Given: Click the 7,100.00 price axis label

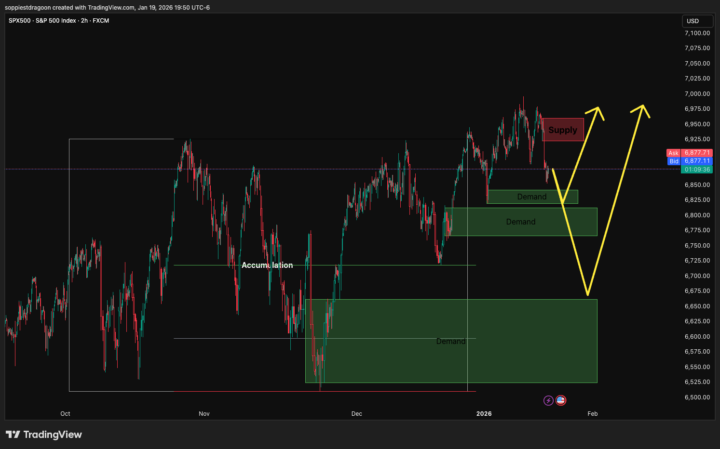Looking at the screenshot, I should (x=697, y=33).
